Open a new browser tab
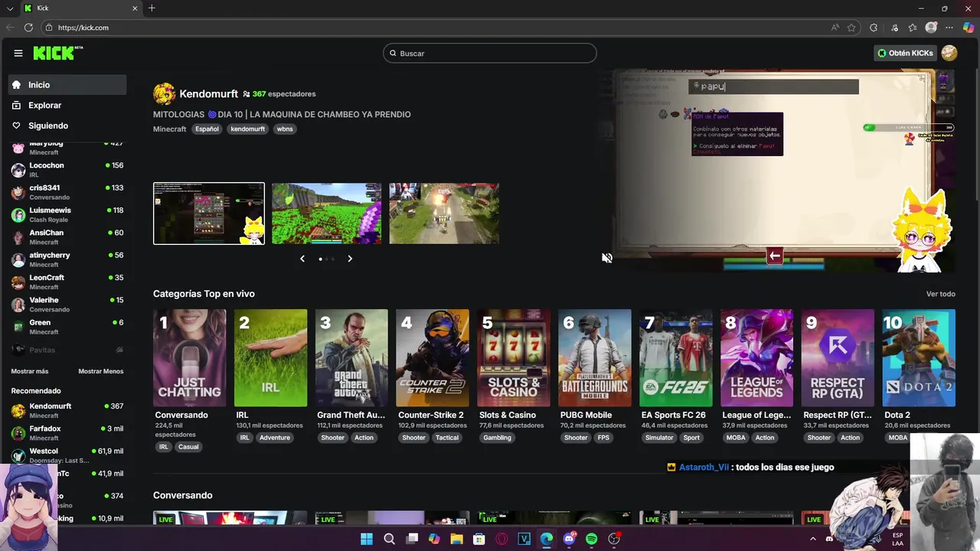The width and height of the screenshot is (980, 551). click(x=152, y=8)
